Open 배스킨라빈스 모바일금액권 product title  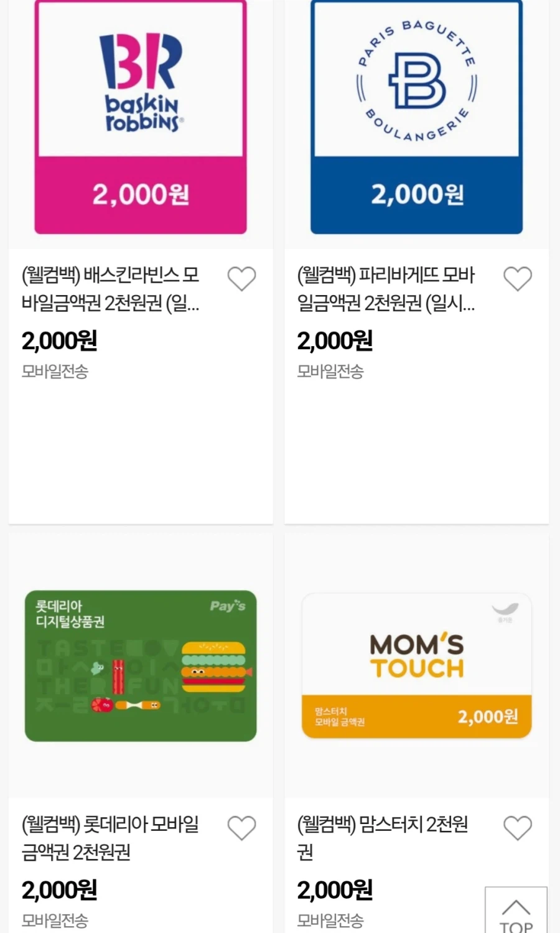(112, 291)
